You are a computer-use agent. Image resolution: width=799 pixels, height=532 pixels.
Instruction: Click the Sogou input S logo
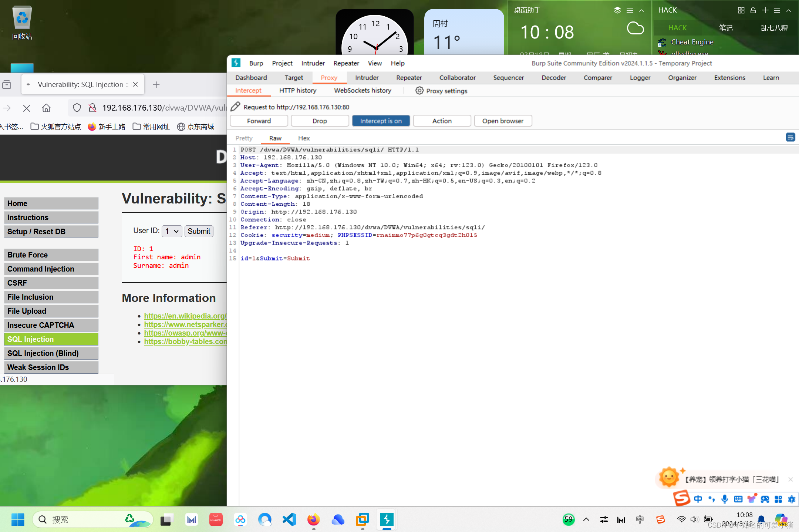coord(681,498)
